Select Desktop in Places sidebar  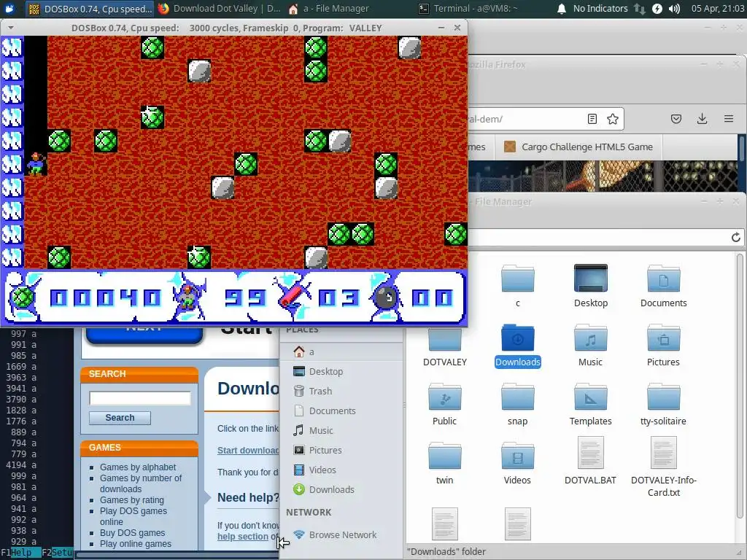[x=341, y=371]
